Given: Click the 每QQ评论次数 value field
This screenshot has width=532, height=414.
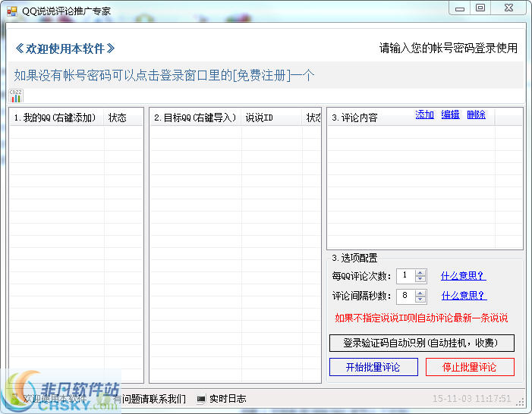Looking at the screenshot, I should (x=406, y=276).
